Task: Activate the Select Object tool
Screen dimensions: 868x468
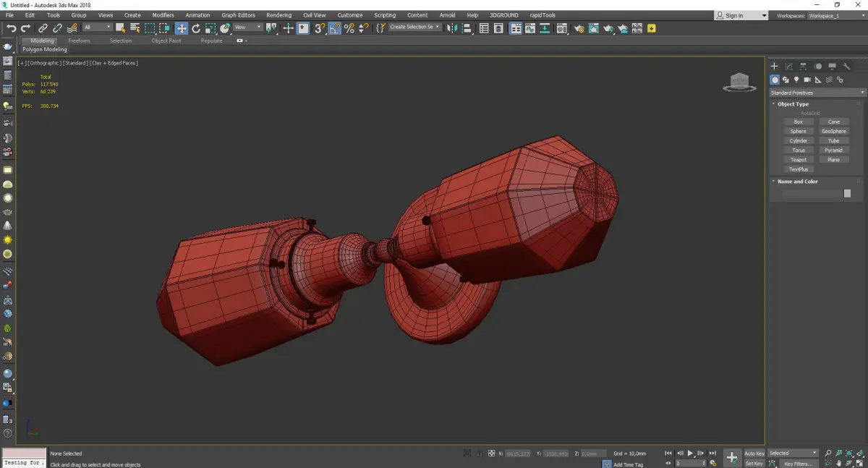Action: [120, 28]
